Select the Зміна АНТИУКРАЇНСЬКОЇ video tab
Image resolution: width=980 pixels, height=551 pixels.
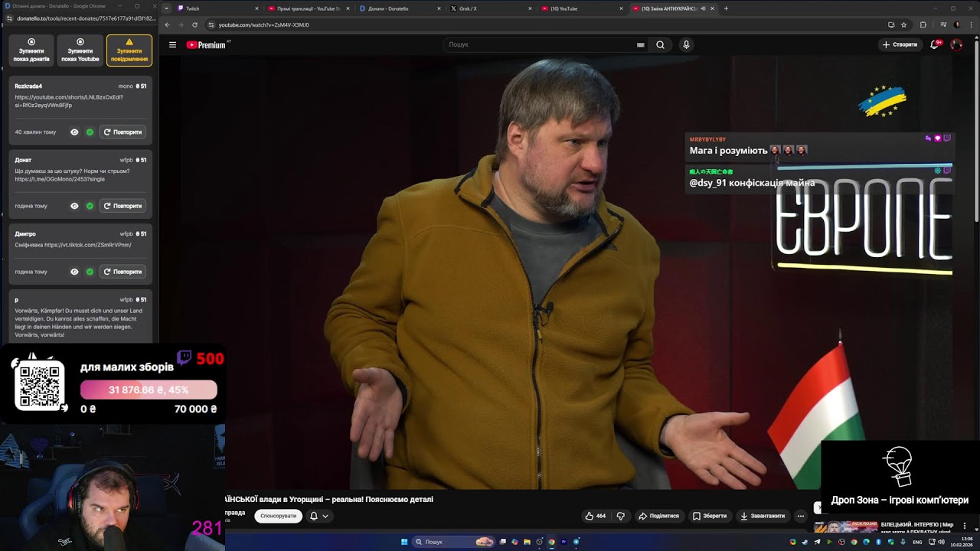pyautogui.click(x=674, y=8)
